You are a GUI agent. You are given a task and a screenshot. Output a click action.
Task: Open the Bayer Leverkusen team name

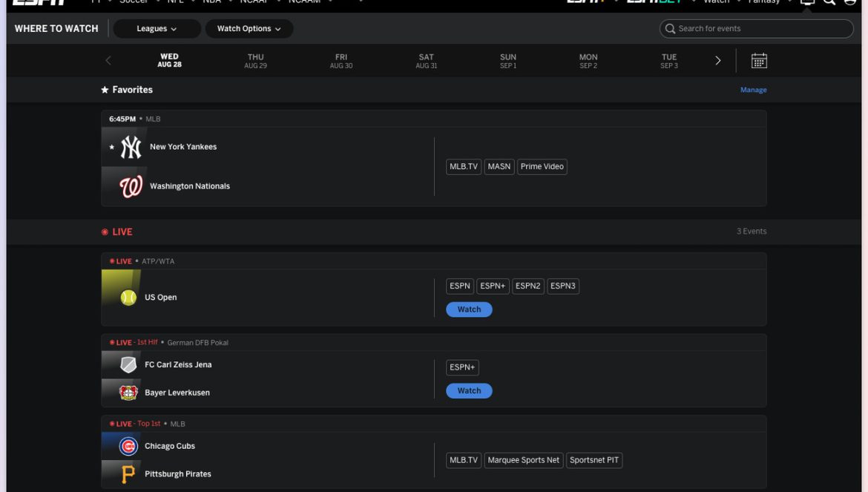point(177,393)
